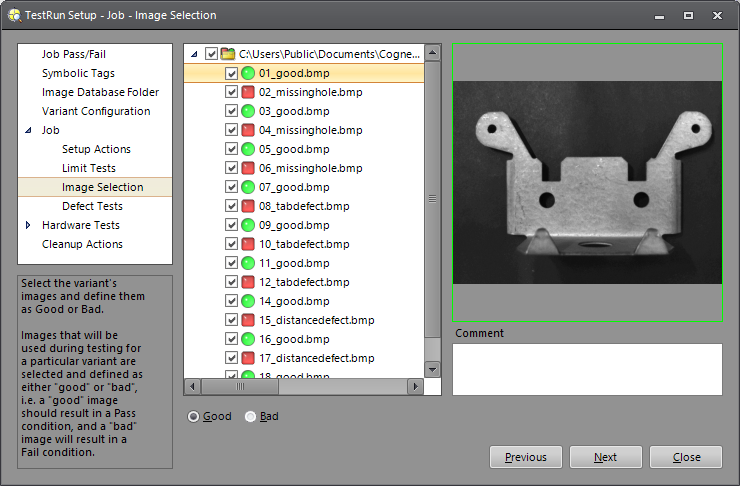Collapse the root image folder tree node

pyautogui.click(x=194, y=54)
